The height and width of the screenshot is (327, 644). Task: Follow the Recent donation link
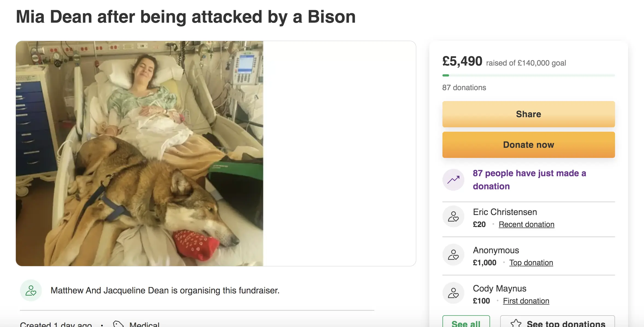[x=526, y=224]
